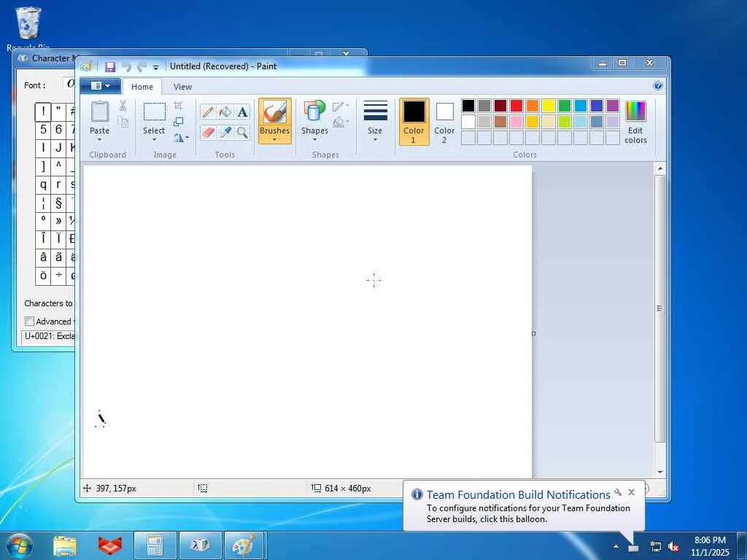The width and height of the screenshot is (747, 560).
Task: Select the Fill with color bucket tool
Action: [x=225, y=112]
